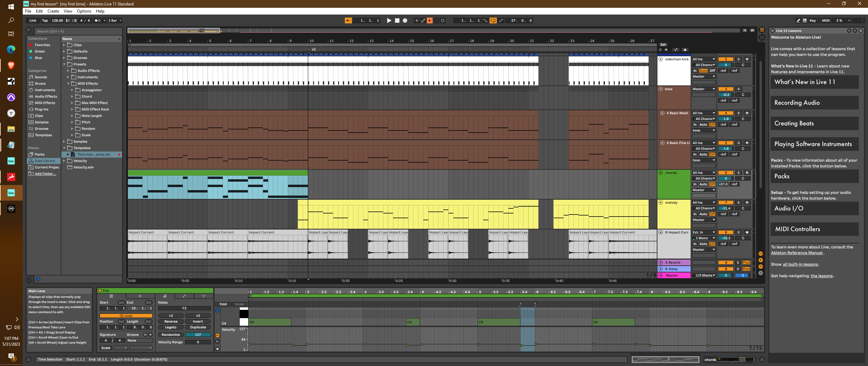Viewport: 868px width, 366px height.
Task: Expand the Arpeggiator folder
Action: coord(72,90)
